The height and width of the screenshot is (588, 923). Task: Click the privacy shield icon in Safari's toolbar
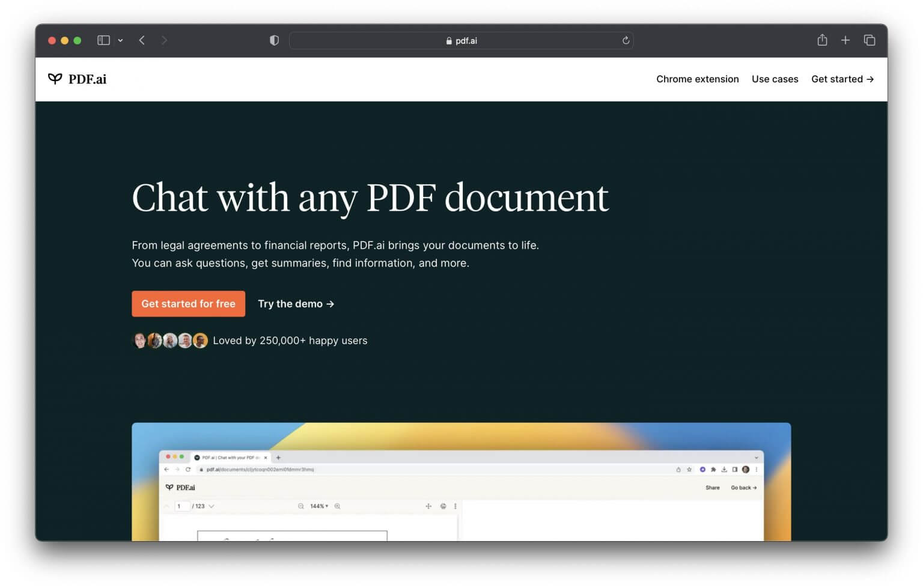click(274, 40)
